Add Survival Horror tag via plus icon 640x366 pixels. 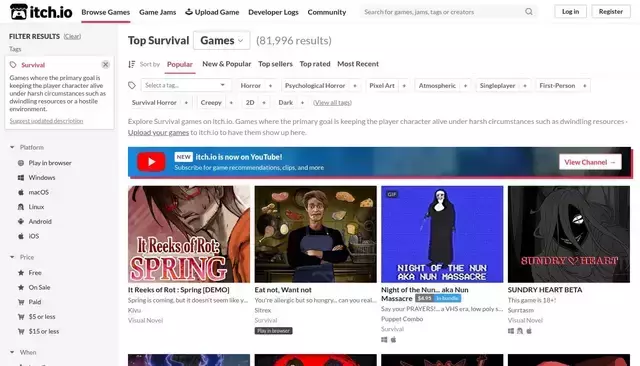coord(186,103)
